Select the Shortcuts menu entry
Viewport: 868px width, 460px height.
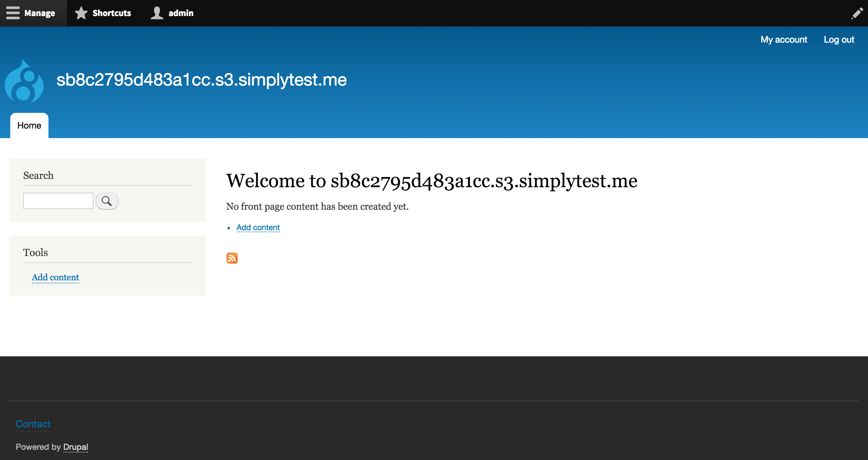click(111, 13)
